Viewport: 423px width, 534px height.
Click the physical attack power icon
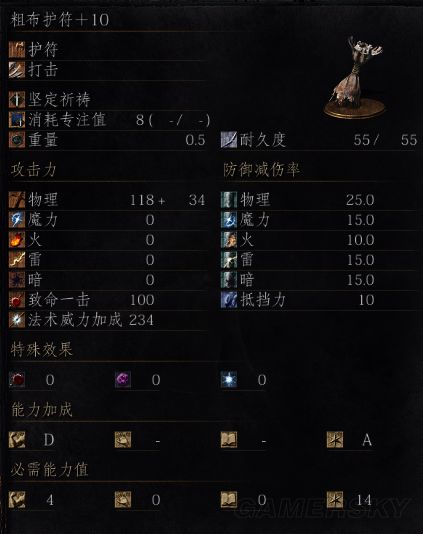point(17,200)
